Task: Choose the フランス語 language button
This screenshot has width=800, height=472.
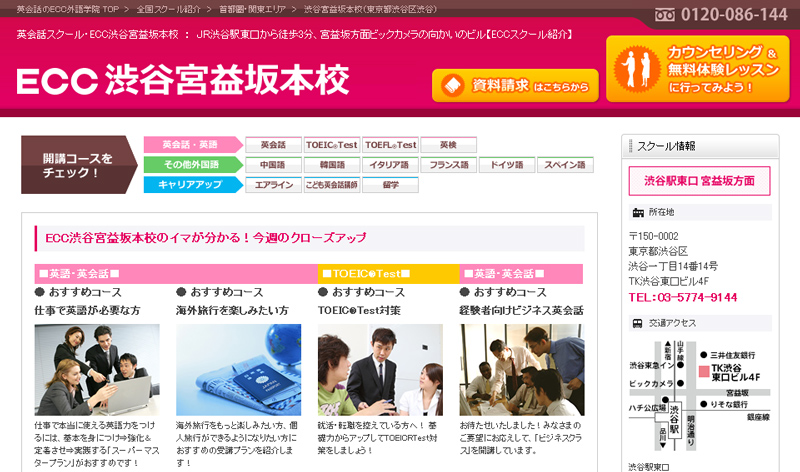Action: point(448,165)
